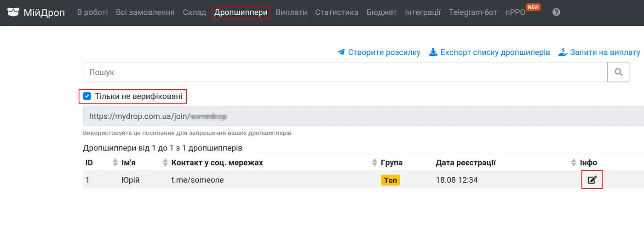This screenshot has height=226, width=644.
Task: Click the Група column header
Action: pos(391,162)
